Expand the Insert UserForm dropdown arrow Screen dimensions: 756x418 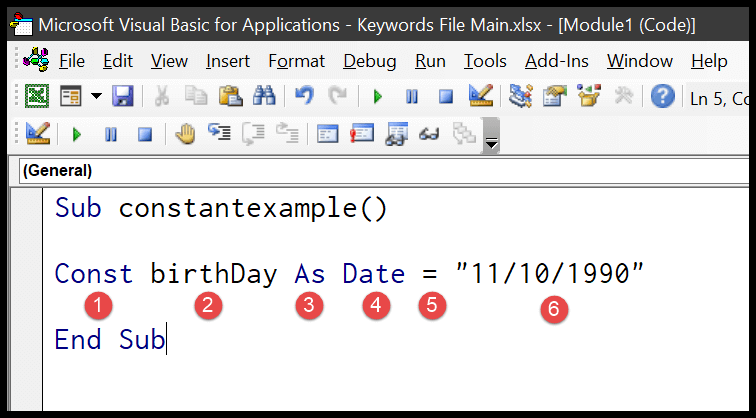pyautogui.click(x=96, y=98)
